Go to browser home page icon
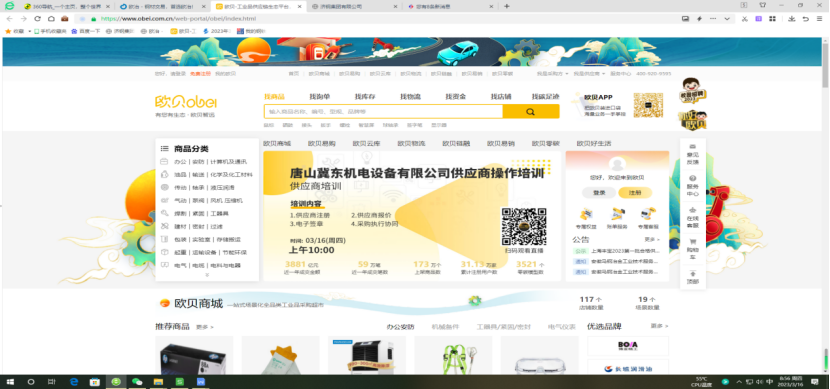The height and width of the screenshot is (389, 830). pyautogui.click(x=51, y=19)
